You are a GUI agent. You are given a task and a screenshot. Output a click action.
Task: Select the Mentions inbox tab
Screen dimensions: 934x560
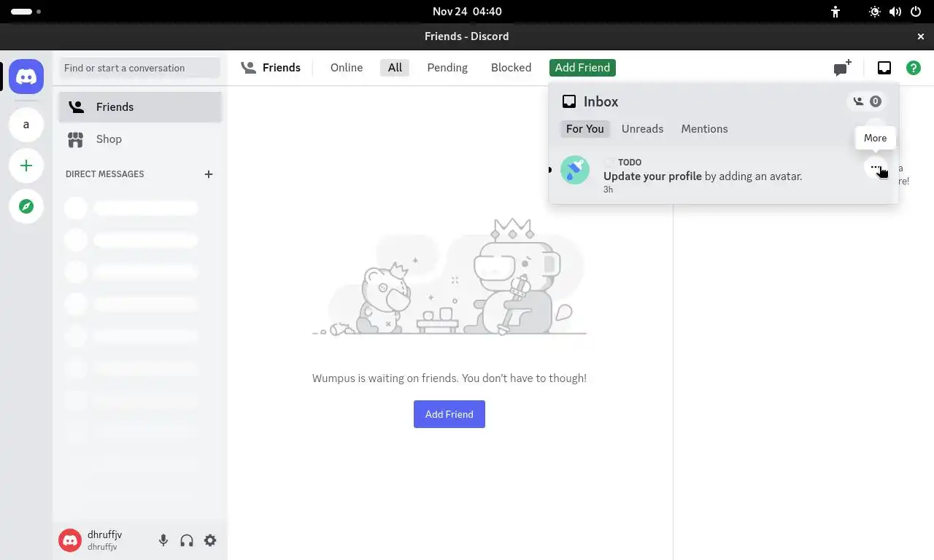point(704,129)
